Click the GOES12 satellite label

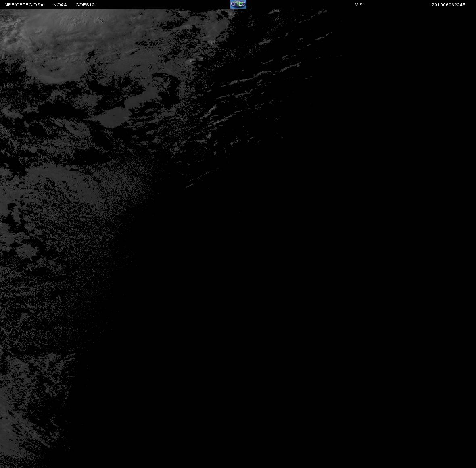(x=85, y=5)
